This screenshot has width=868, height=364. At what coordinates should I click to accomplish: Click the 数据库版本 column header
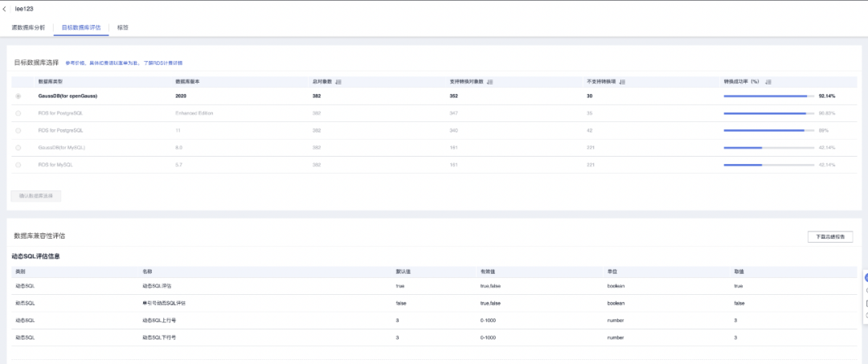point(187,82)
